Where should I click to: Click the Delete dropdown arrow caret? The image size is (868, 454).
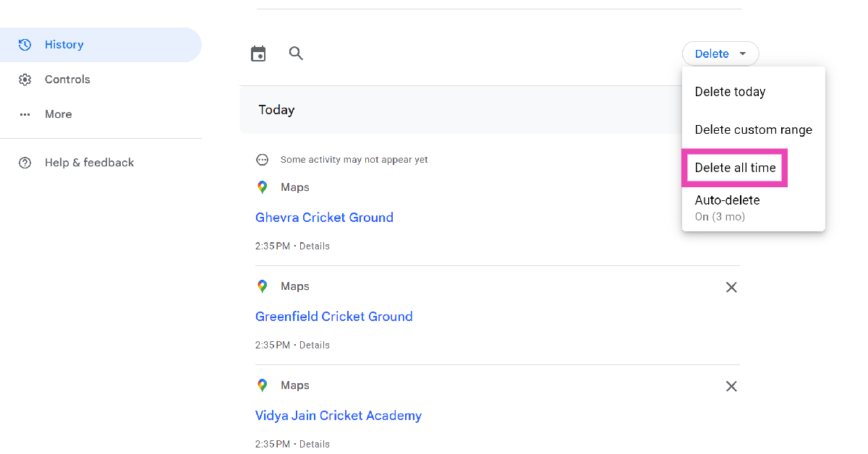click(x=742, y=53)
